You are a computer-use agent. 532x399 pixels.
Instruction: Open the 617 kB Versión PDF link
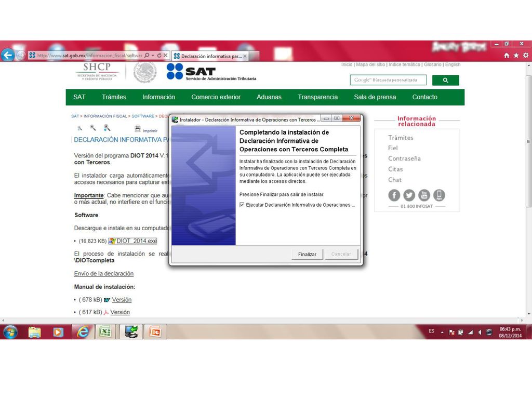point(120,312)
